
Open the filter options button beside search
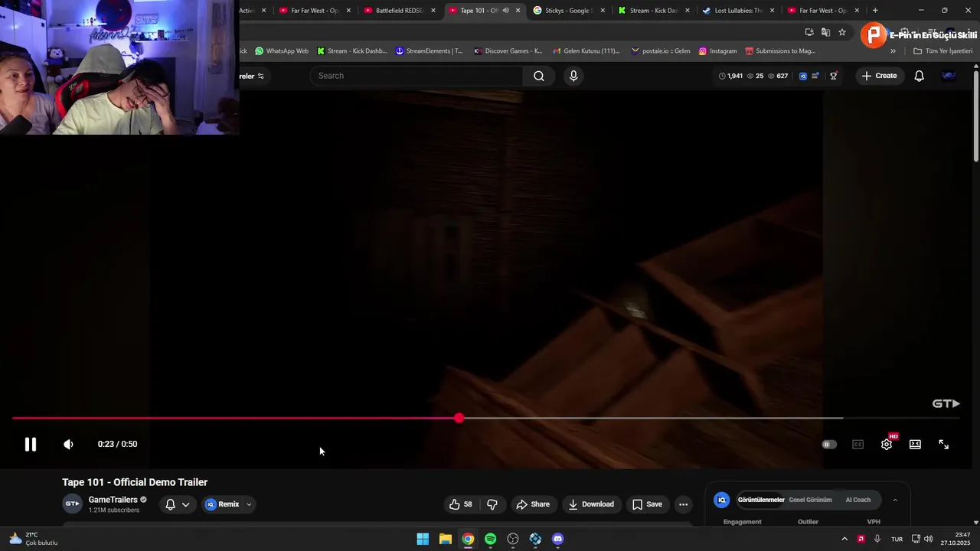coord(261,76)
